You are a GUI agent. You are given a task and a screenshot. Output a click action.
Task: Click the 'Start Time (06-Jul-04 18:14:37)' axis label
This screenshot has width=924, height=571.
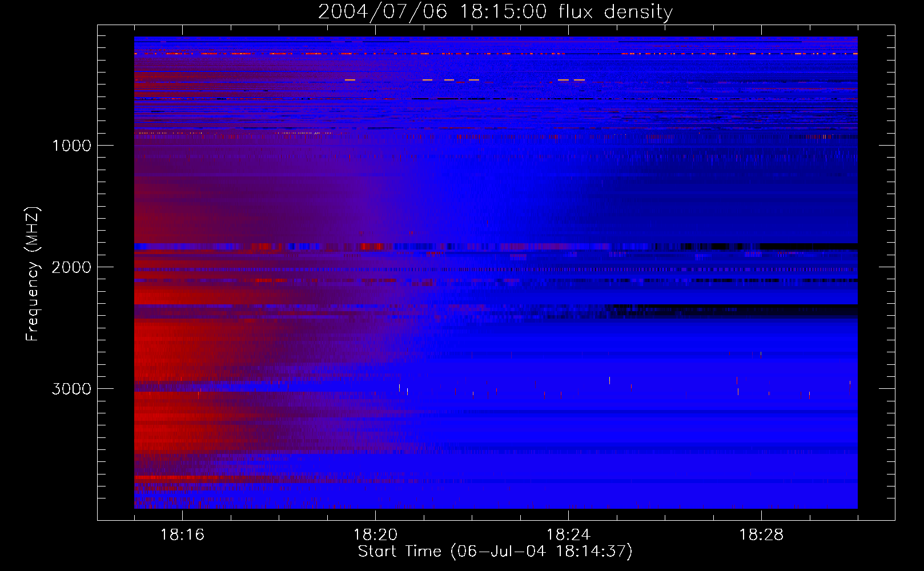click(495, 552)
